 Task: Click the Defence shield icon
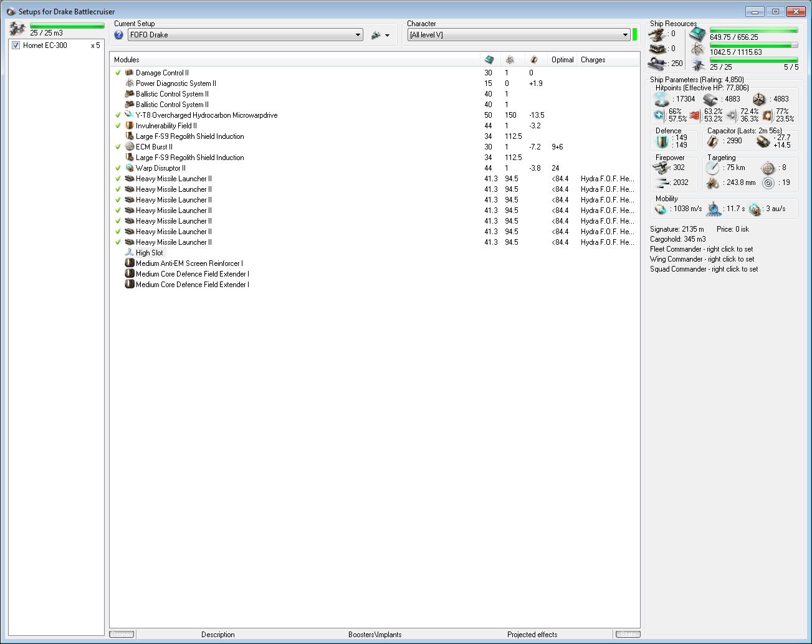tap(662, 141)
